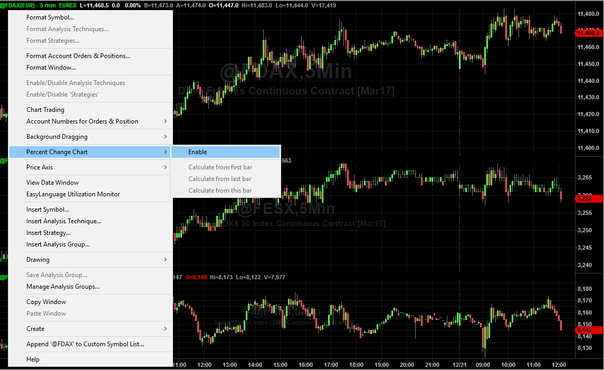Click the red 11,468.5 price marker
Screen dimensions: 604x370
589,33
